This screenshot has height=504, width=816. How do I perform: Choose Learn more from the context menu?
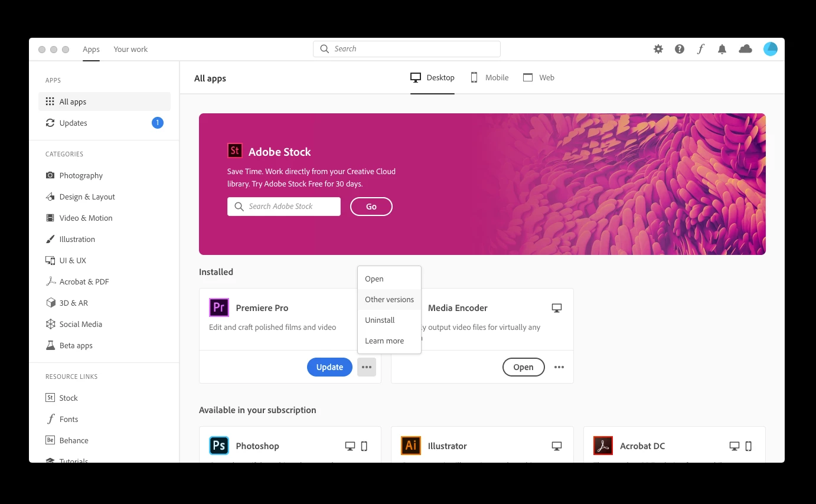[x=389, y=341]
